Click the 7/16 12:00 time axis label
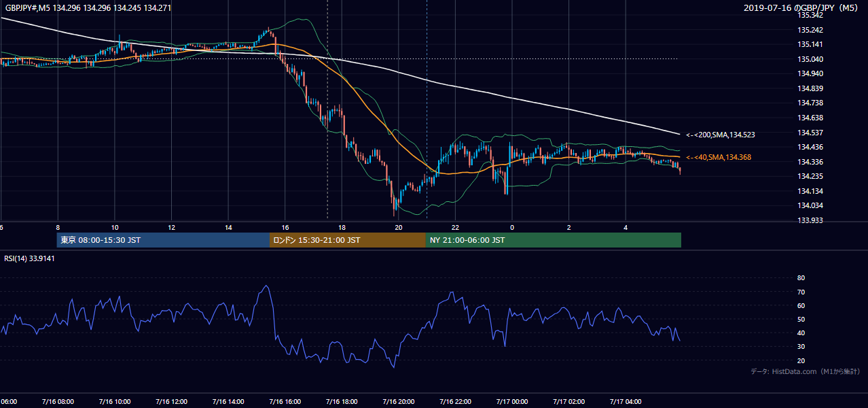Screen dimensions: 868x408 pos(171,401)
